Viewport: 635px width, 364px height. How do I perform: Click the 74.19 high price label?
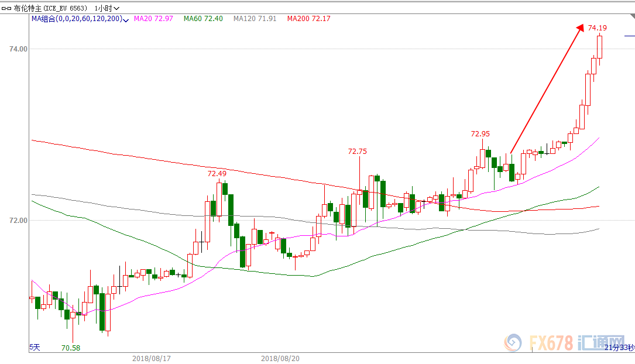[x=598, y=28]
